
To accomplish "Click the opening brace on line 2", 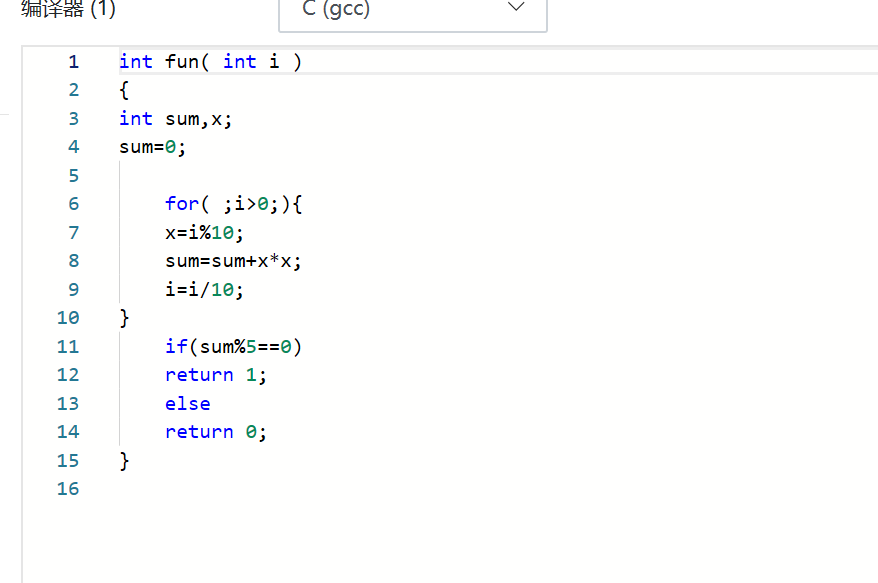I will click(124, 90).
